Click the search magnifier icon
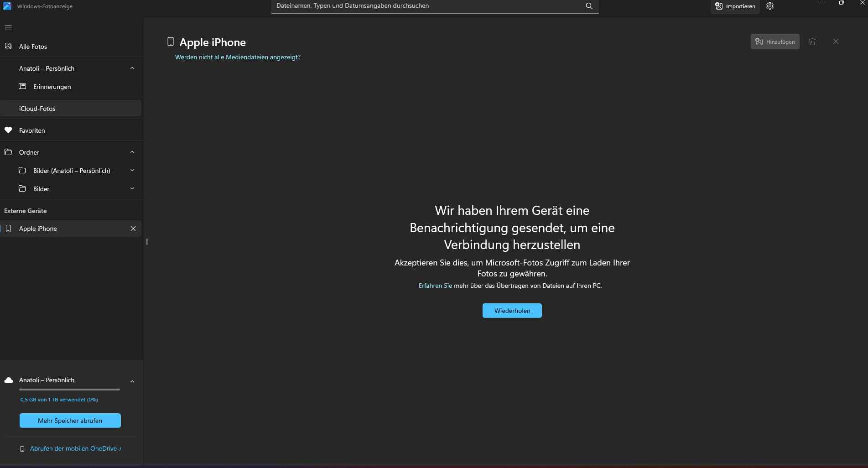 click(x=589, y=6)
